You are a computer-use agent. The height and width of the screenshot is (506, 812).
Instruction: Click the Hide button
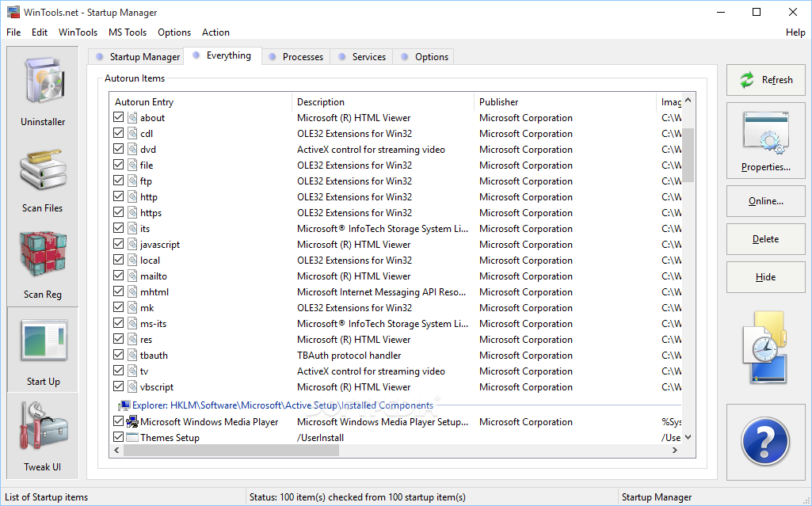(x=766, y=277)
